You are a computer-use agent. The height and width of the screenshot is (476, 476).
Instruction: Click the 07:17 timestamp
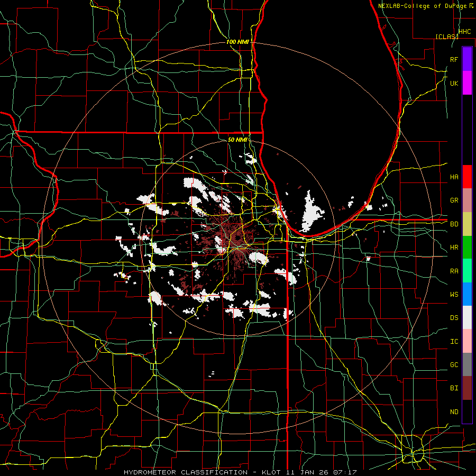(344, 472)
